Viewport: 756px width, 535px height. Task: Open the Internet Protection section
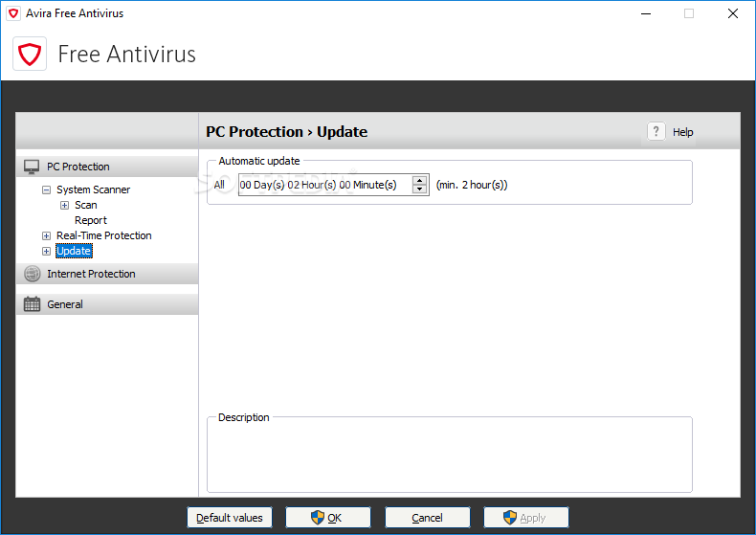[107, 274]
